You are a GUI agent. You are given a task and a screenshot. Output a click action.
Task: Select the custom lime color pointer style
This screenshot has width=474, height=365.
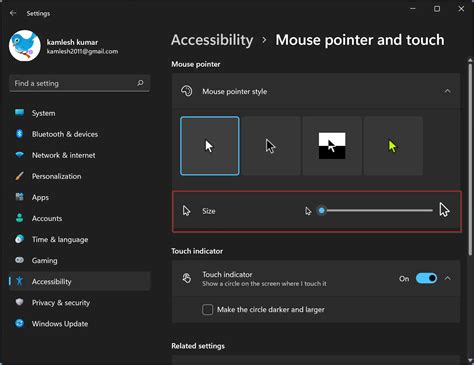point(393,146)
